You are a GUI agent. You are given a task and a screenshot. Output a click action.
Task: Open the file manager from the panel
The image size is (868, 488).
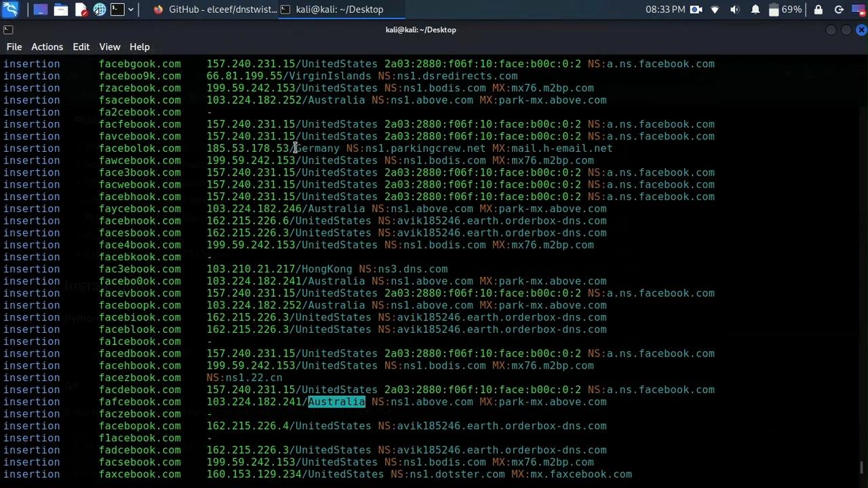pos(61,9)
